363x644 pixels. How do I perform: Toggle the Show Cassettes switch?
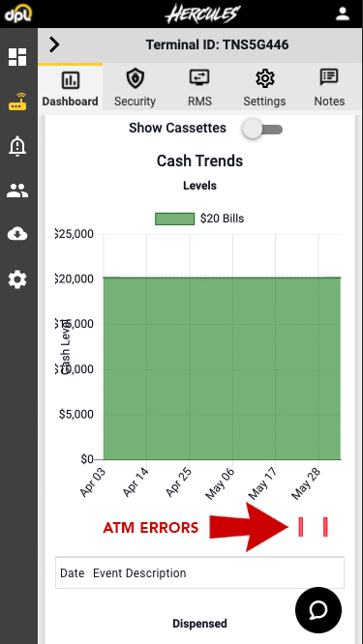[263, 130]
